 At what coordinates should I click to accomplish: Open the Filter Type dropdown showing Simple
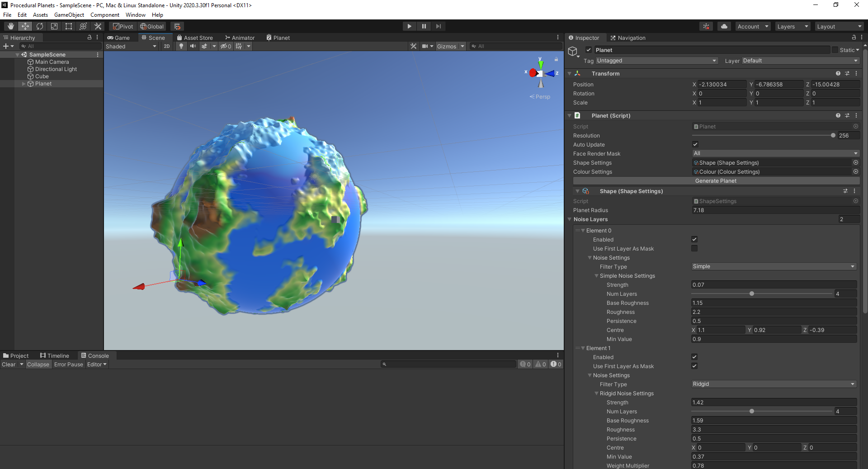click(x=773, y=266)
